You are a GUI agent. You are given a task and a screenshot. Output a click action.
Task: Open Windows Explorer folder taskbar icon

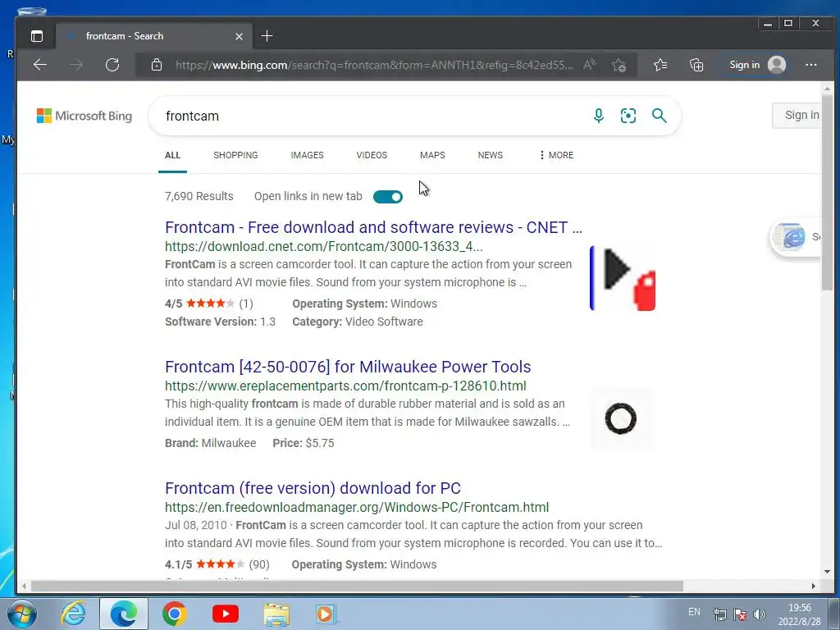pyautogui.click(x=276, y=614)
